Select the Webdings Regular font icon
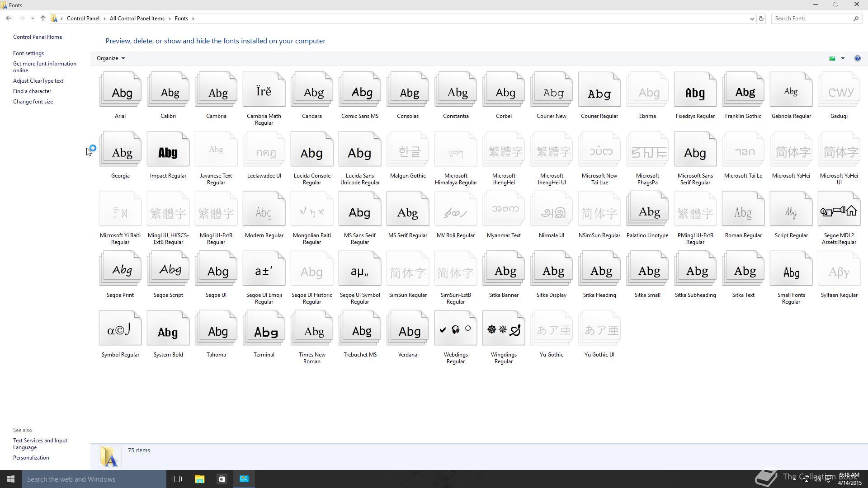This screenshot has height=488, width=868. pos(455,328)
